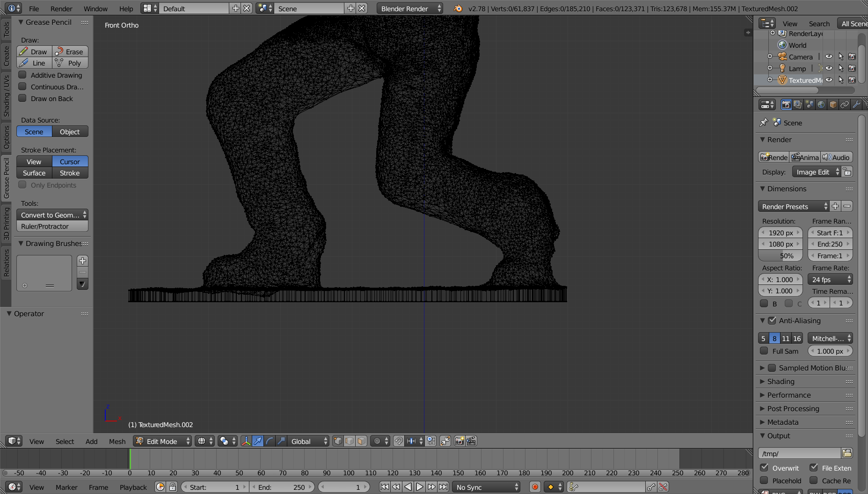Select the Poly grease pencil tool
The height and width of the screenshot is (494, 868).
coord(70,63)
